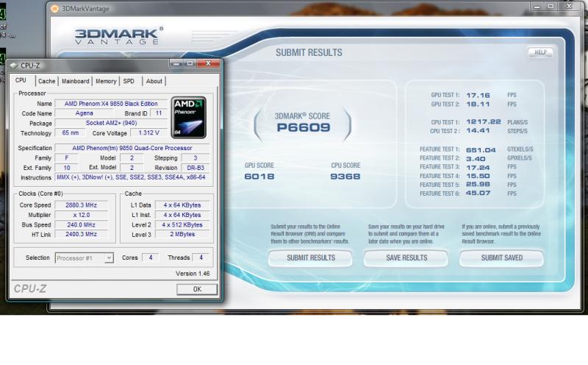
Task: Click the Core Speed value 2880.3 MHz
Action: coord(81,205)
